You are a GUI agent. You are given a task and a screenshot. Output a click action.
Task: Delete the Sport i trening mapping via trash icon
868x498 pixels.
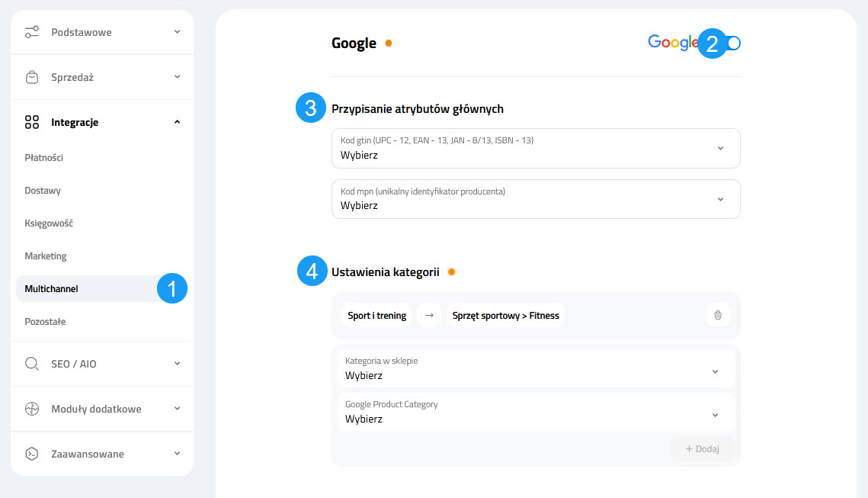(717, 314)
